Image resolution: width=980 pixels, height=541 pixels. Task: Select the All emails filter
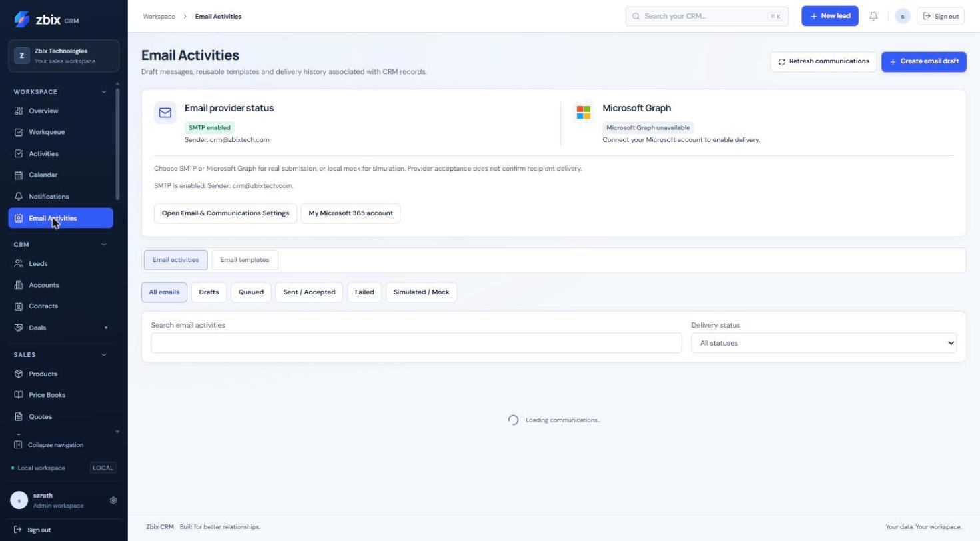coord(164,292)
